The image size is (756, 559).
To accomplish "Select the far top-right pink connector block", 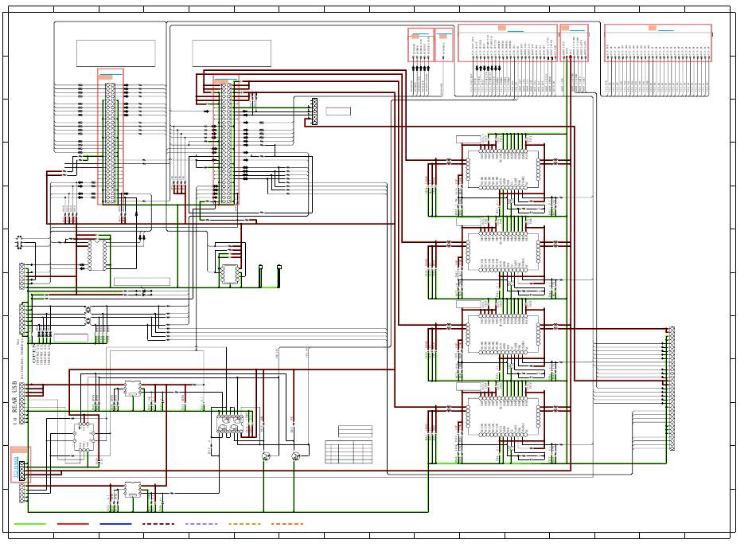I will pyautogui.click(x=658, y=43).
